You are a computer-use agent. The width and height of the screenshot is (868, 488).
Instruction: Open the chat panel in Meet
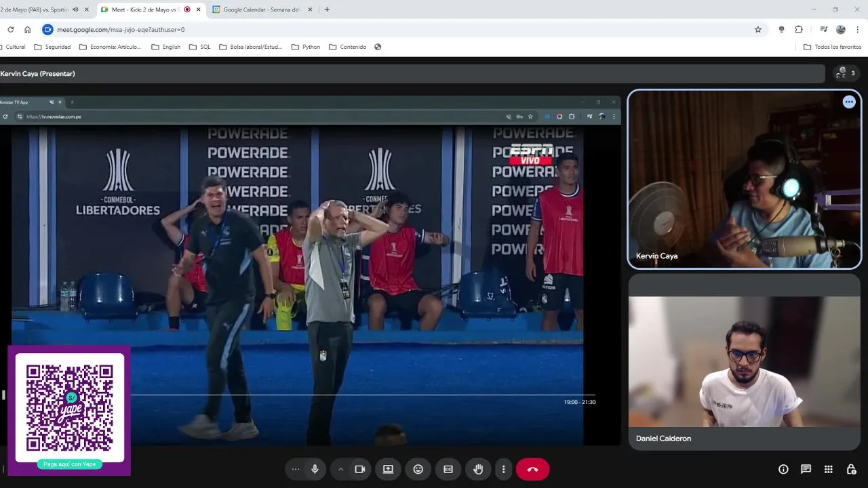click(x=806, y=469)
